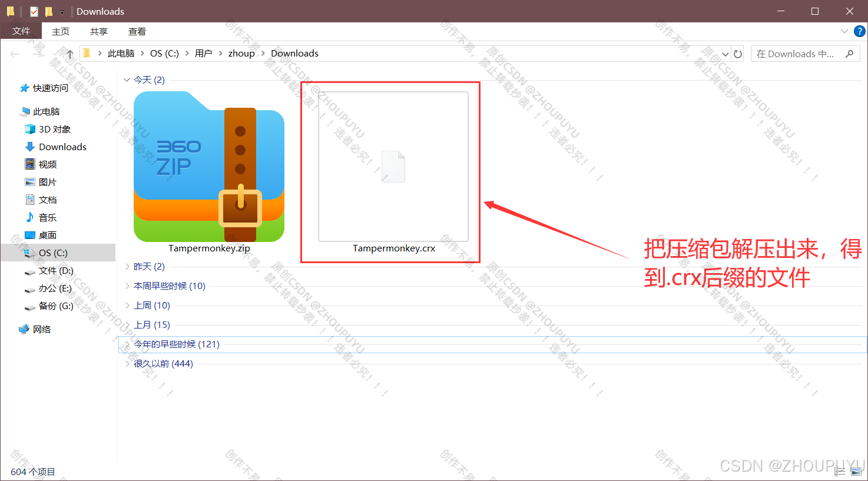
Task: Open 图片 folder in the sidebar
Action: coord(47,183)
